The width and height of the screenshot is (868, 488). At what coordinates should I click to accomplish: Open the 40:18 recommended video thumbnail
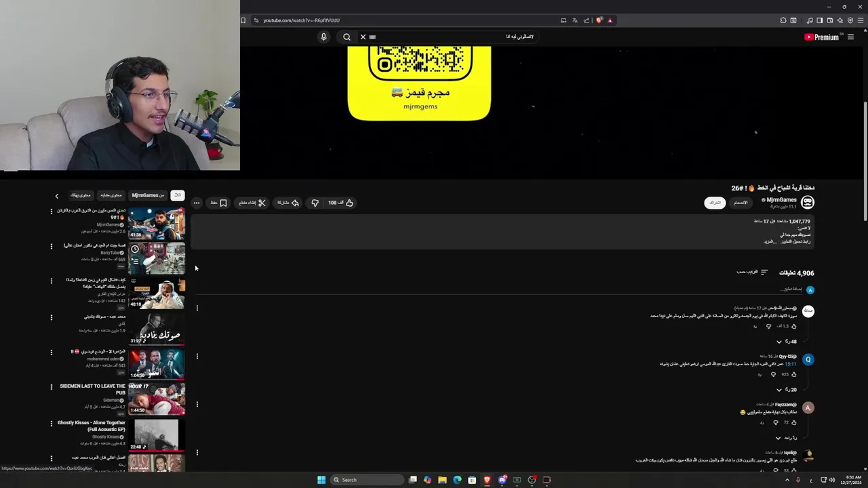pos(157,293)
